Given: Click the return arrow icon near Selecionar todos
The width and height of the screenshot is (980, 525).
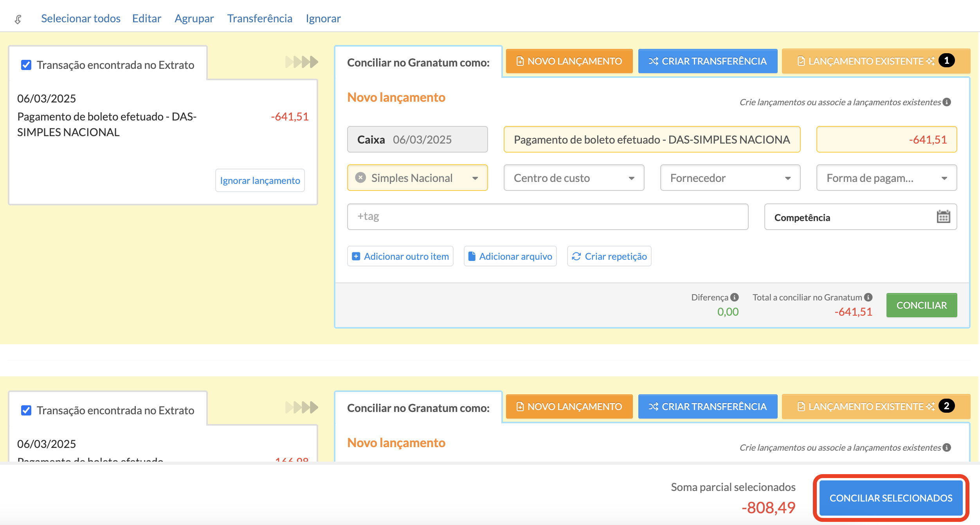Looking at the screenshot, I should coord(18,19).
